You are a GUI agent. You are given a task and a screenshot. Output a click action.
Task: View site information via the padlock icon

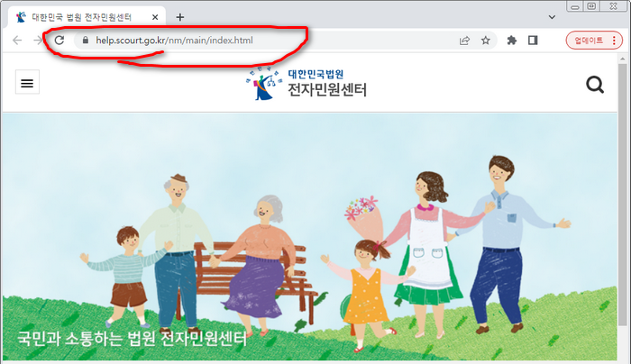coord(86,41)
